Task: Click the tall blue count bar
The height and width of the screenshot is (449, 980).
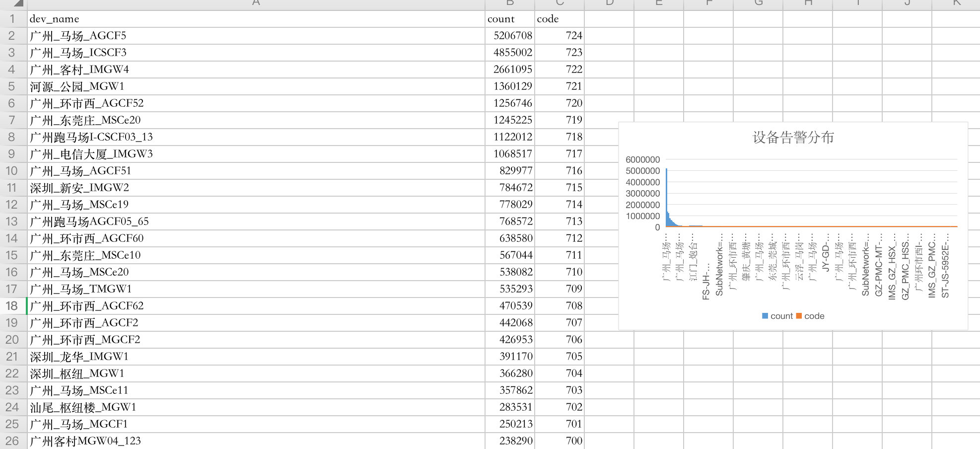Action: click(x=666, y=198)
